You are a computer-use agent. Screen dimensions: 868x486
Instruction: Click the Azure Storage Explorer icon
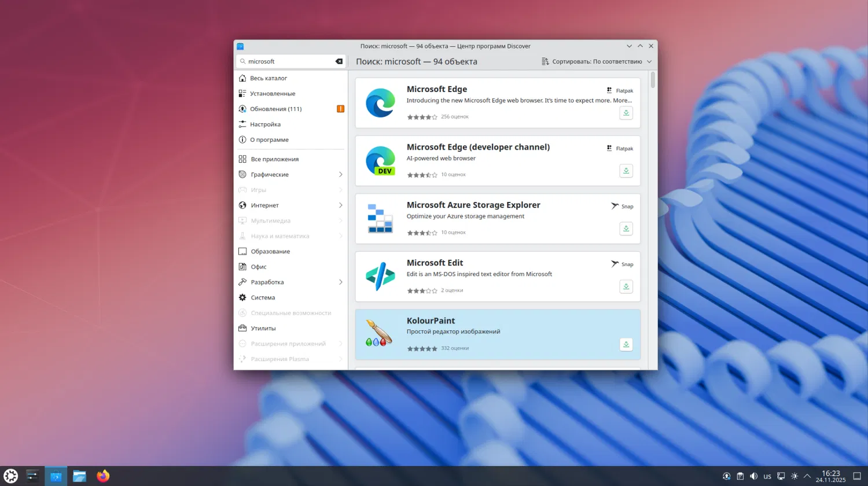380,219
